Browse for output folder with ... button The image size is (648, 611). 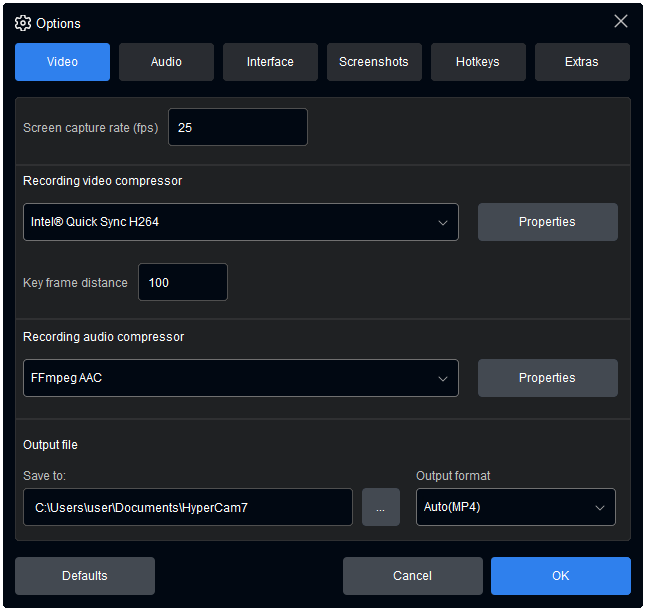pyautogui.click(x=381, y=507)
